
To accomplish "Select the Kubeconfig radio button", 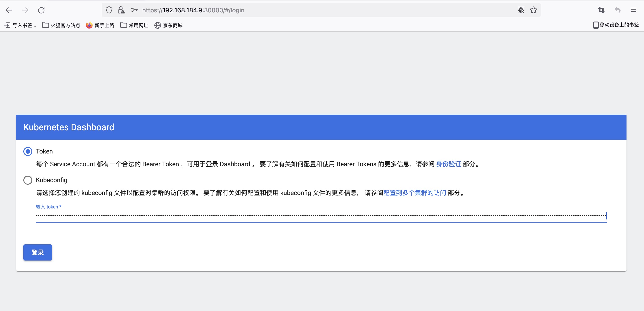I will click(x=28, y=180).
